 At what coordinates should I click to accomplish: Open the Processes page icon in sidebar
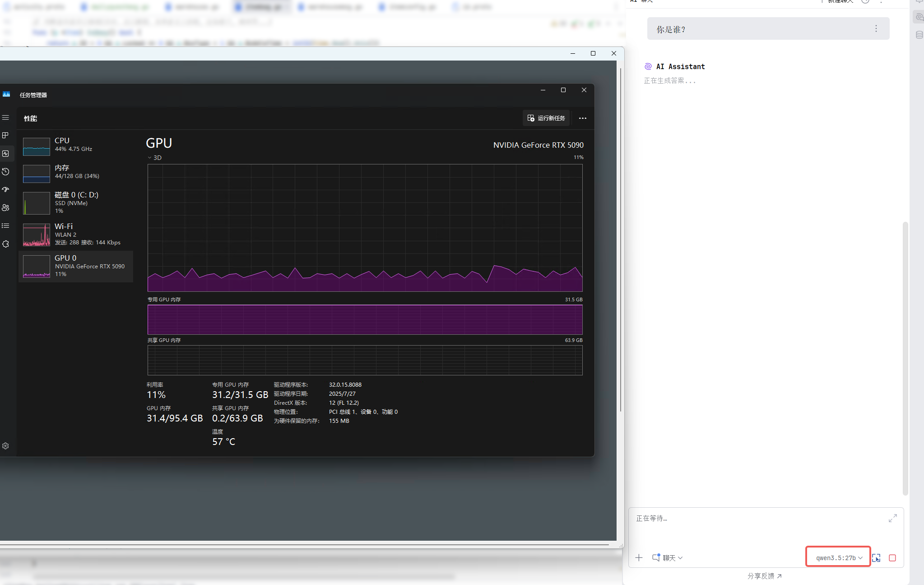5,136
